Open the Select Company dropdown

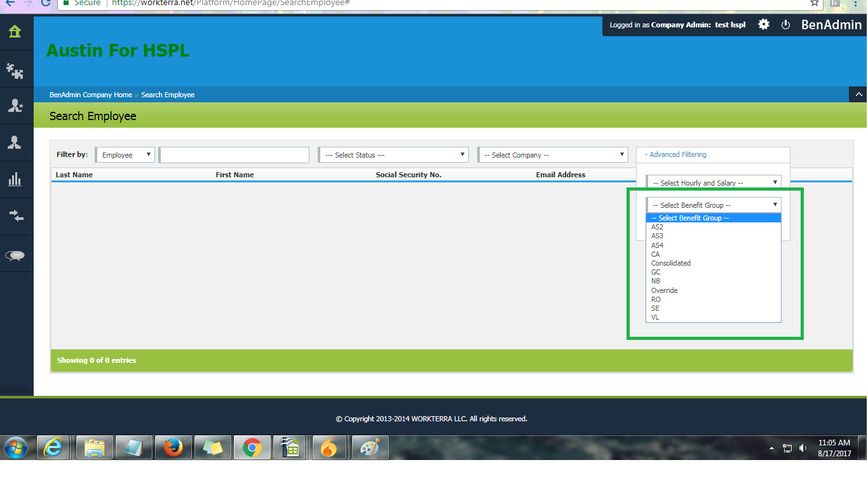click(x=553, y=155)
